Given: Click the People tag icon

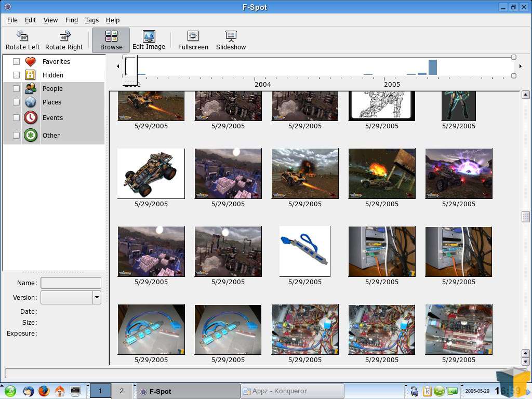Looking at the screenshot, I should (x=30, y=88).
